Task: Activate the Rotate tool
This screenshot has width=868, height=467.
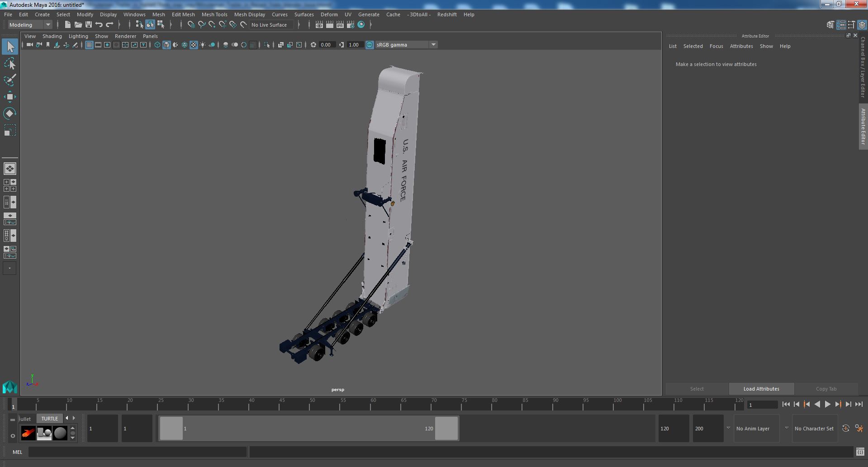Action: pyautogui.click(x=10, y=113)
